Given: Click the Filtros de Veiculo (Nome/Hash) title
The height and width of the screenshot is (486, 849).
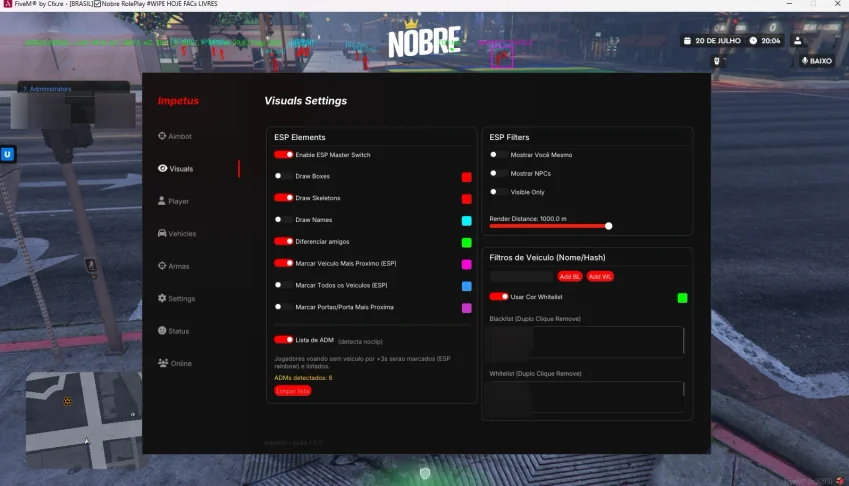Looking at the screenshot, I should click(547, 258).
